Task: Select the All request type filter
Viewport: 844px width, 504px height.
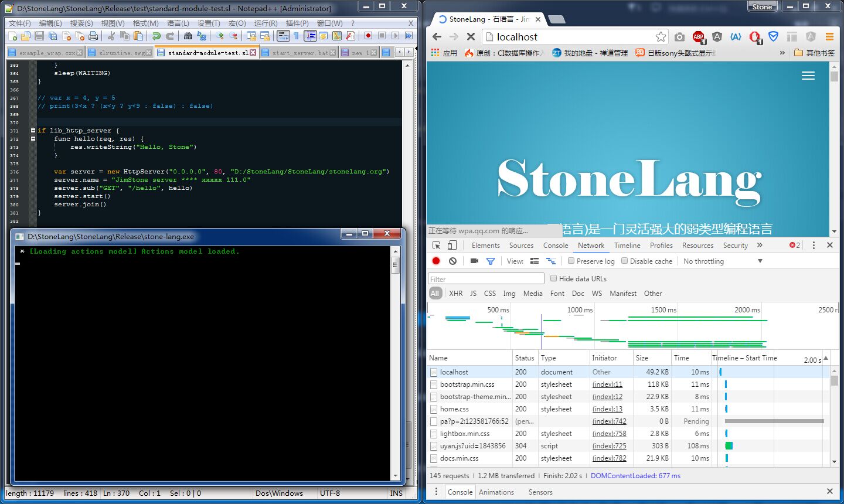Action: [435, 293]
